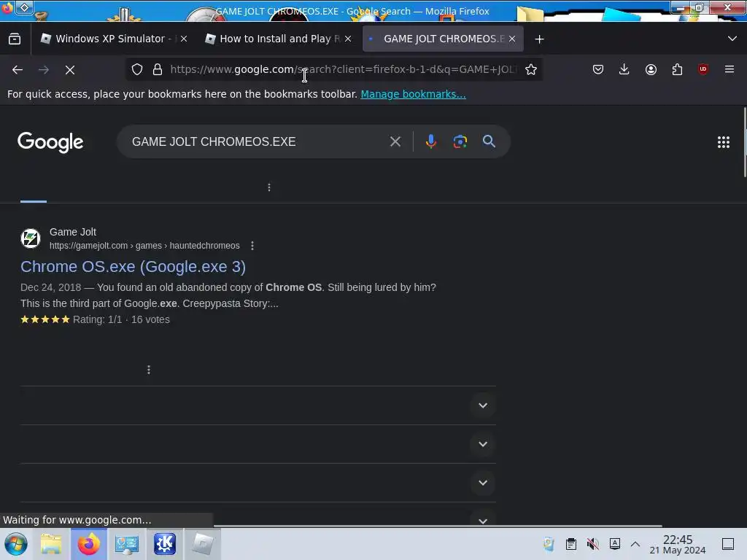
Task: Select the Game Jolt site name
Action: pyautogui.click(x=73, y=232)
